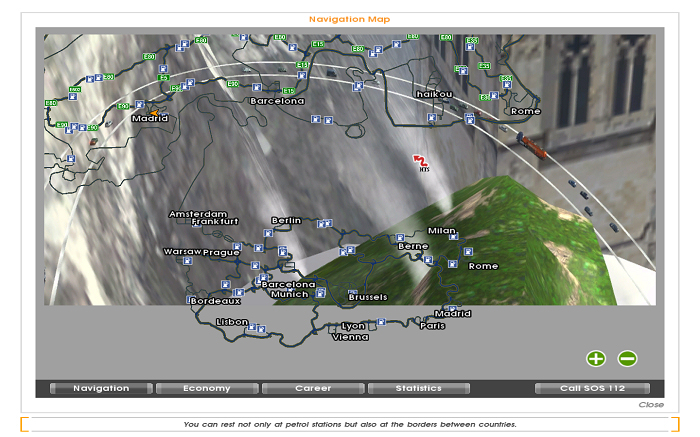Select the petrol station above-left of Berne label
Screen dimensions: 700x437
[400, 237]
